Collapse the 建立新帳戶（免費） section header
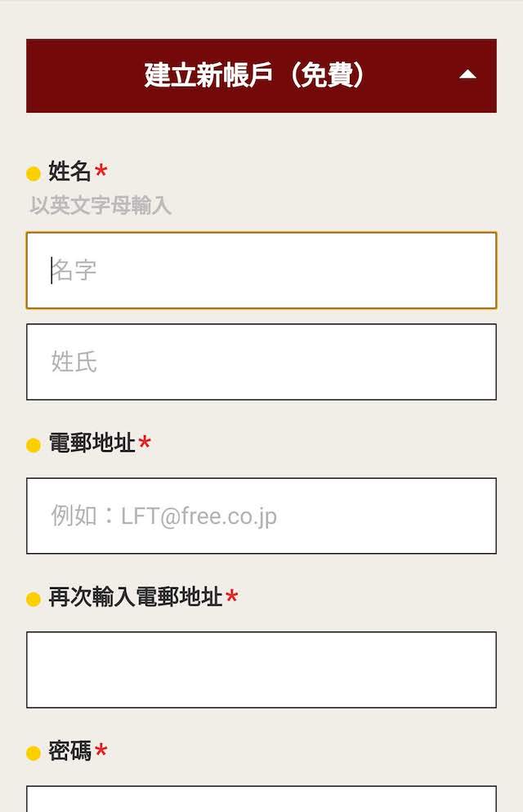523x812 pixels. point(255,75)
